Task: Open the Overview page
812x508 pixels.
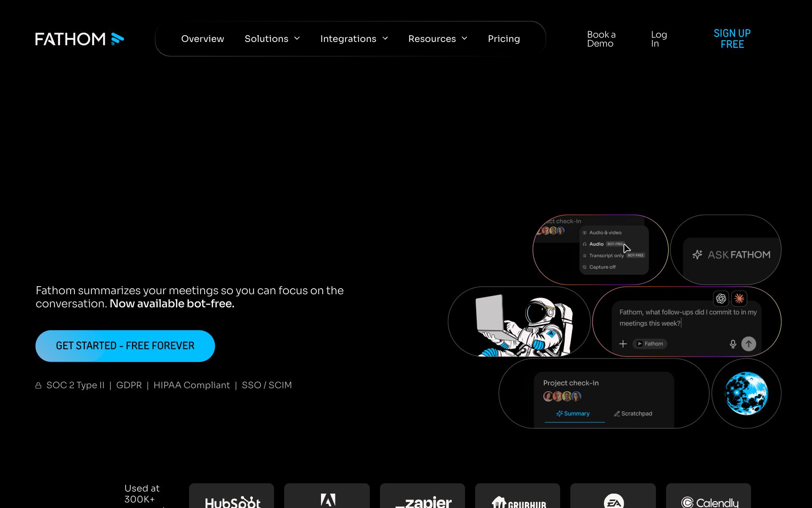Action: click(x=203, y=39)
